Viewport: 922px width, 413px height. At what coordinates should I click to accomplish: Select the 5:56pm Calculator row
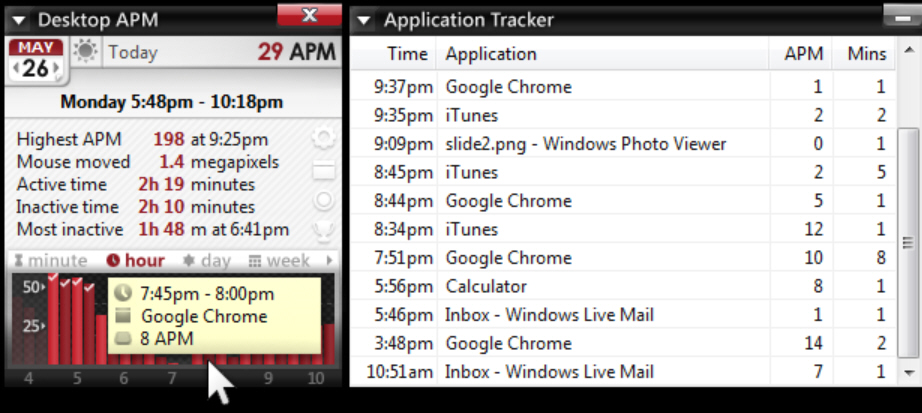[623, 286]
